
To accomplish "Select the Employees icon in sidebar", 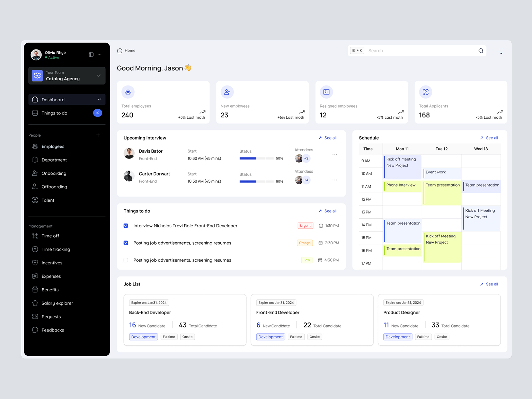I will 35,146.
